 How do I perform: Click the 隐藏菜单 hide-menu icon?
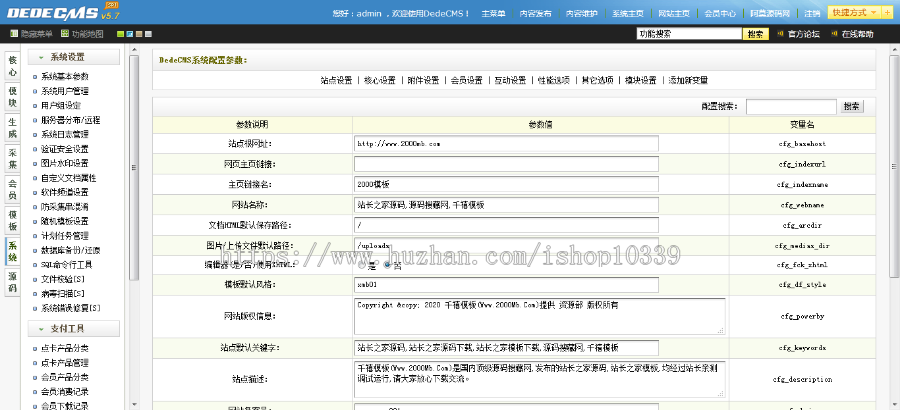pyautogui.click(x=14, y=34)
